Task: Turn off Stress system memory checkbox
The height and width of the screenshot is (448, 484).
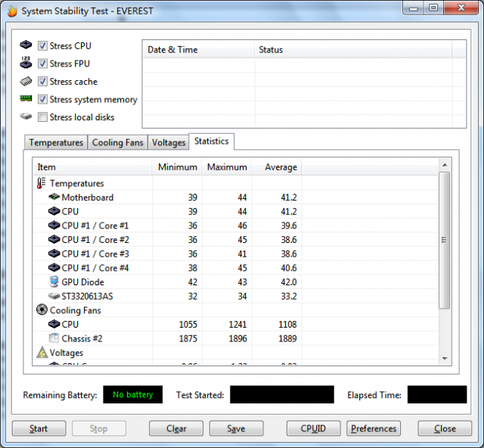Action: point(42,99)
